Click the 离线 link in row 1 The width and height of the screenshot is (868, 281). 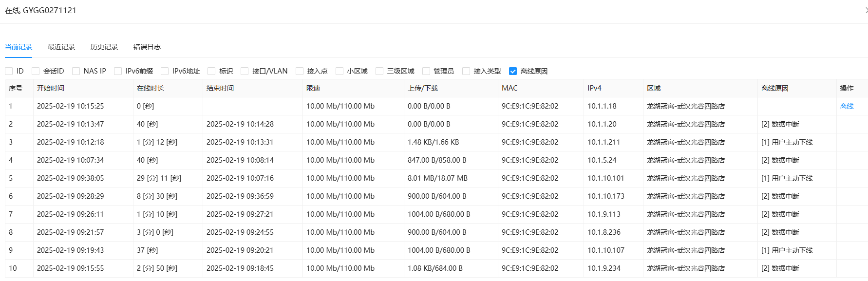tap(847, 106)
